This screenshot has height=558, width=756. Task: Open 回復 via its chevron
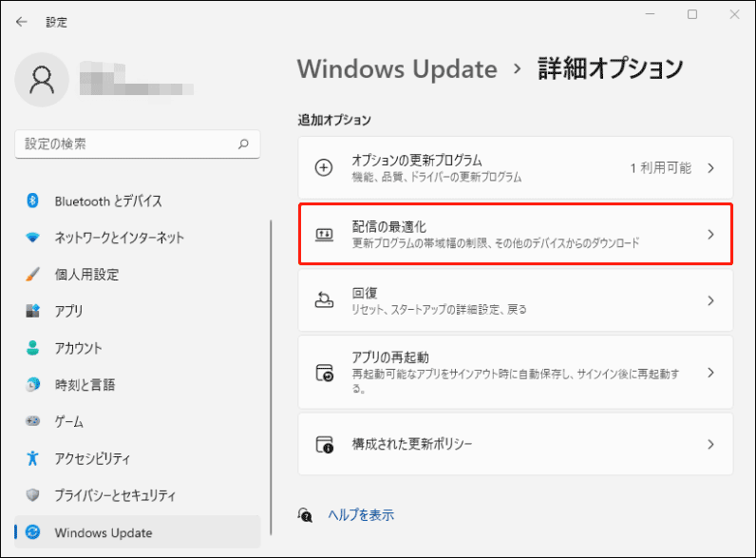pyautogui.click(x=710, y=300)
